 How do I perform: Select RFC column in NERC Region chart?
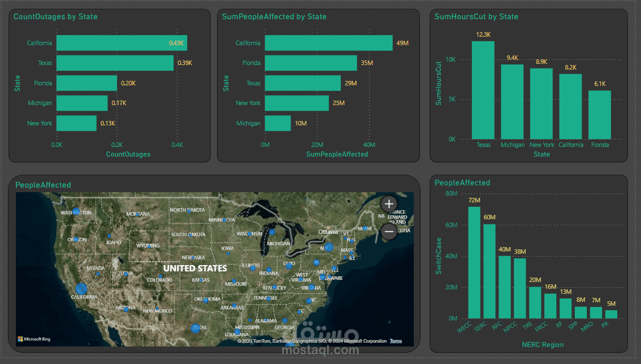504,287
